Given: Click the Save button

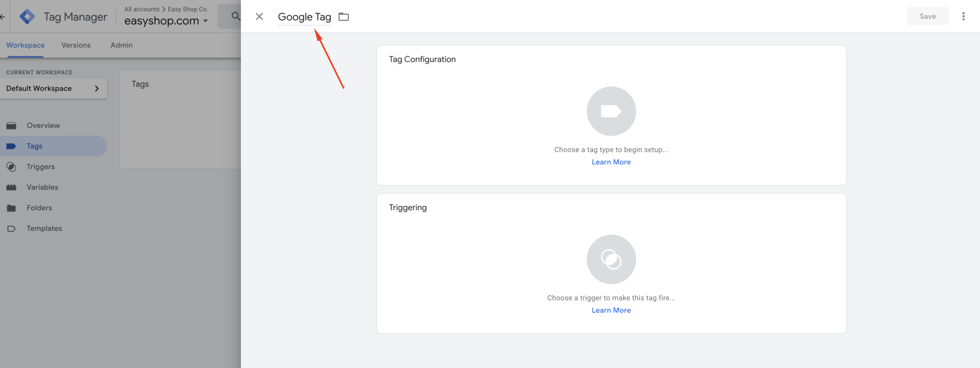Looking at the screenshot, I should coord(928,16).
